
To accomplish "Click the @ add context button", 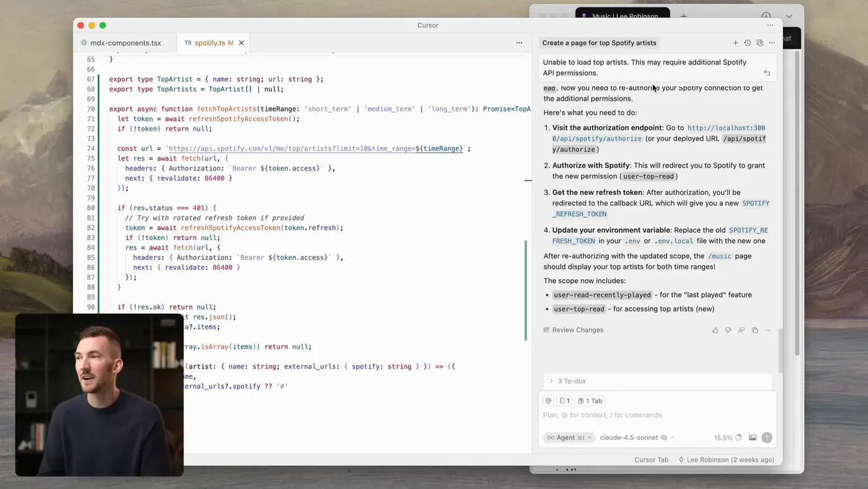I will (548, 401).
